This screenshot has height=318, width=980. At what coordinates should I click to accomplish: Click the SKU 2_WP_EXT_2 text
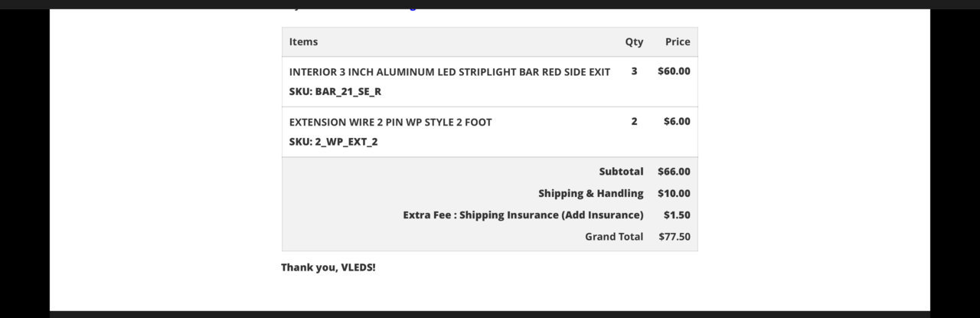[x=334, y=142]
